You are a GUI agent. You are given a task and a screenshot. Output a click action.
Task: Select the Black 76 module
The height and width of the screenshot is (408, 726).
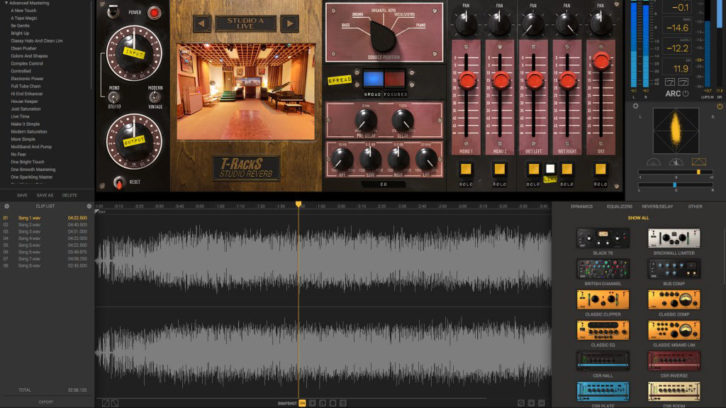(x=603, y=239)
